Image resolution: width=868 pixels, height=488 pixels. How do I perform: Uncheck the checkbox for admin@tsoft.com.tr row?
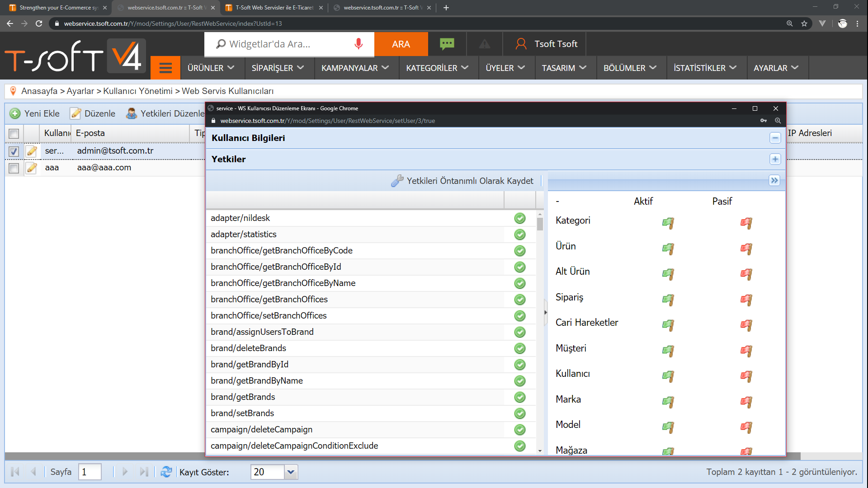point(14,151)
